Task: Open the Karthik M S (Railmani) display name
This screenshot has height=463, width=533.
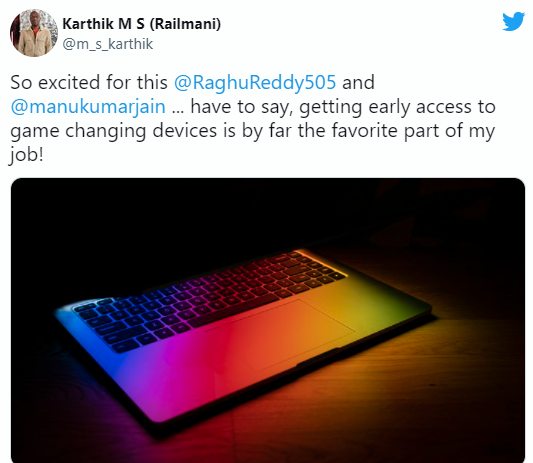Action: click(x=141, y=24)
